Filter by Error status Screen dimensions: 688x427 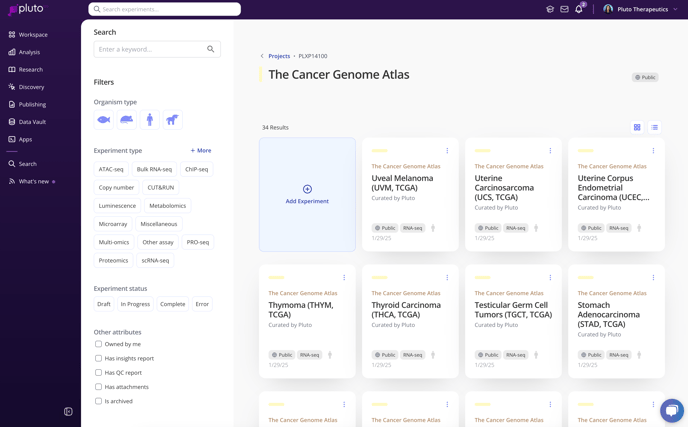tap(202, 304)
